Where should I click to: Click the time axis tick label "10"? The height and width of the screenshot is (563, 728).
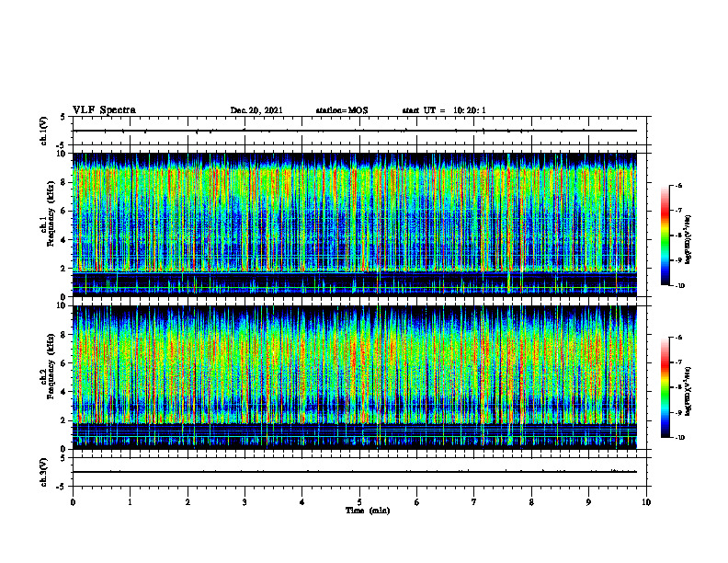[646, 502]
